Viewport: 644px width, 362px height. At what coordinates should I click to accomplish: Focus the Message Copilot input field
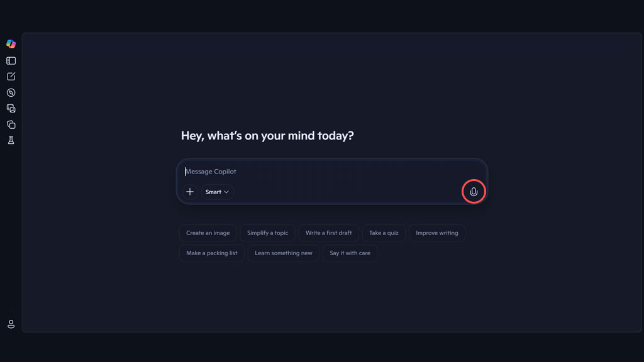pyautogui.click(x=332, y=172)
